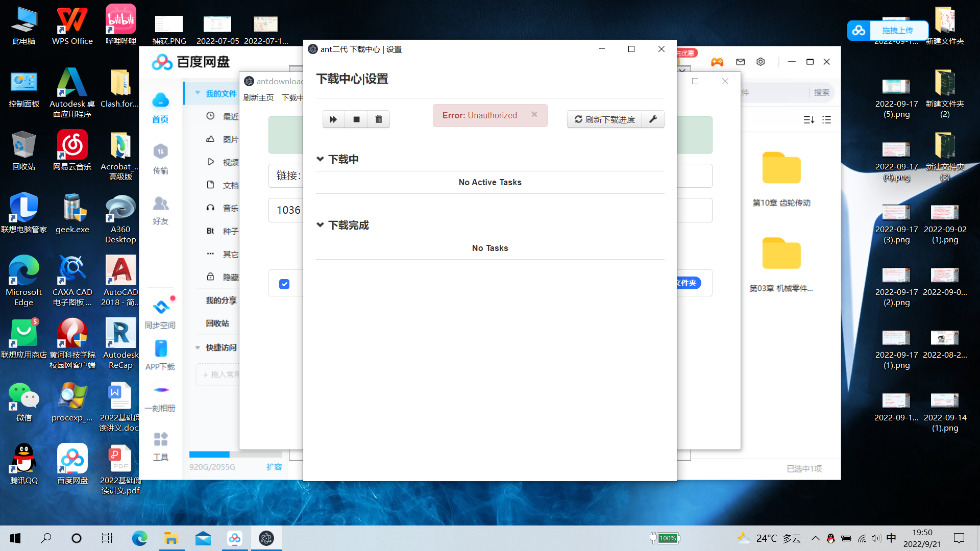980x551 pixels.
Task: Dismiss the Error: Unauthorized alert
Action: point(534,115)
